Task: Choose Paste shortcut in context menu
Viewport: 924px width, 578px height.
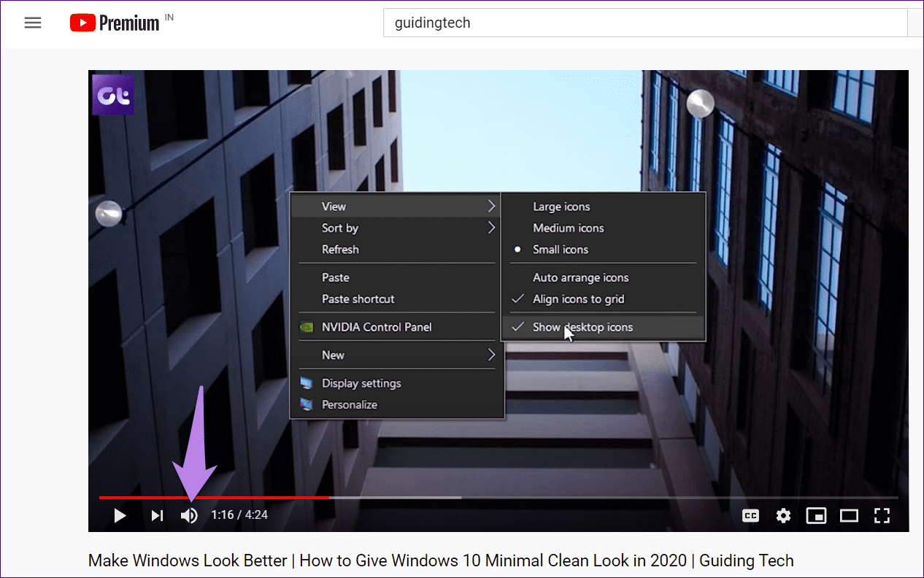Action: point(358,298)
